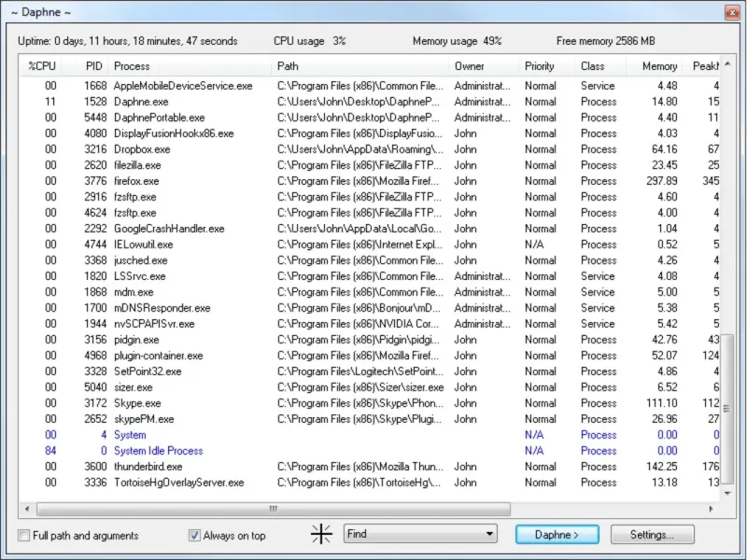Select the sizer.exe process
Image resolution: width=747 pixels, height=560 pixels.
pos(369,387)
